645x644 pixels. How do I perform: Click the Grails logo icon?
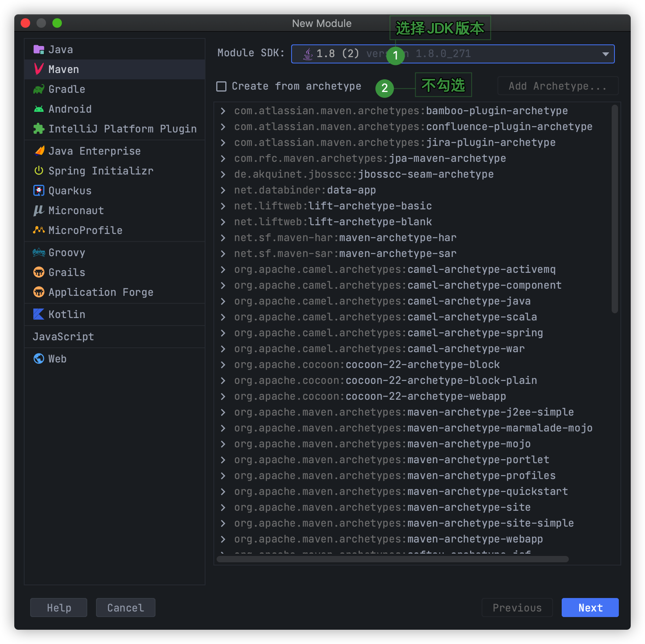click(x=39, y=272)
